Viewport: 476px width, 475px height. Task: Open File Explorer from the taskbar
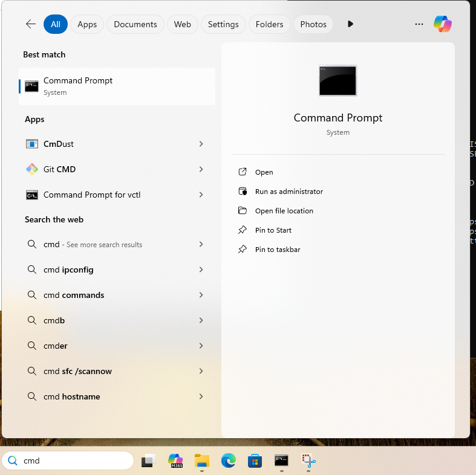202,461
